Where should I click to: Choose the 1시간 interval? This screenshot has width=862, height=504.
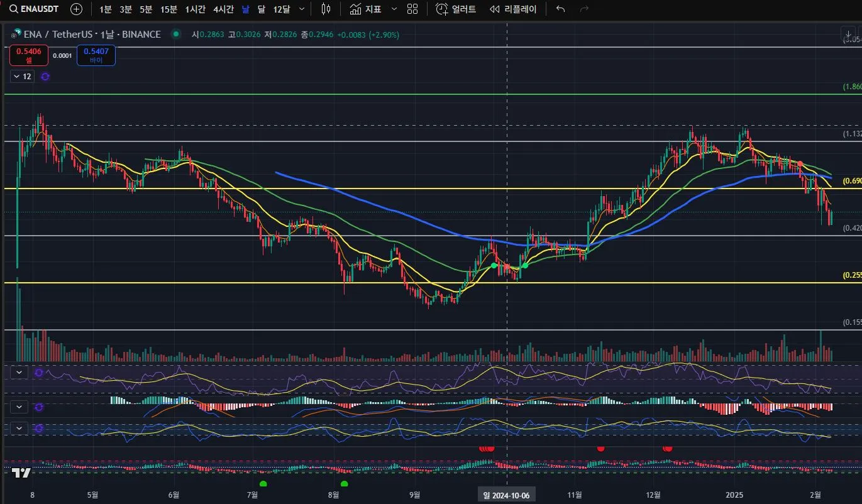point(196,9)
